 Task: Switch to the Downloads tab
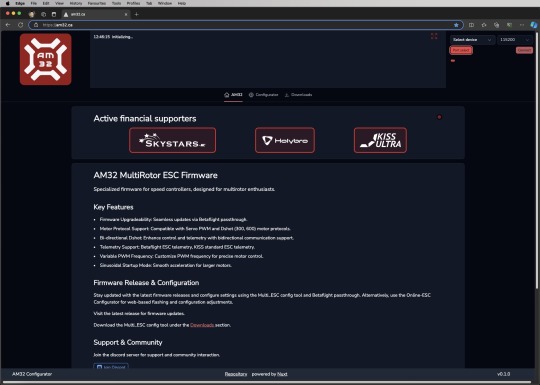[298, 95]
